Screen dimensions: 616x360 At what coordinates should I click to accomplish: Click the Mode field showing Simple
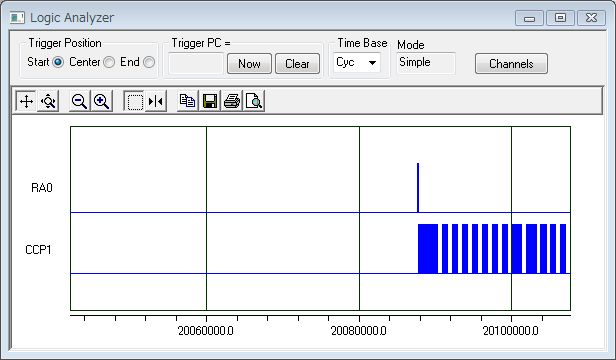[x=426, y=63]
